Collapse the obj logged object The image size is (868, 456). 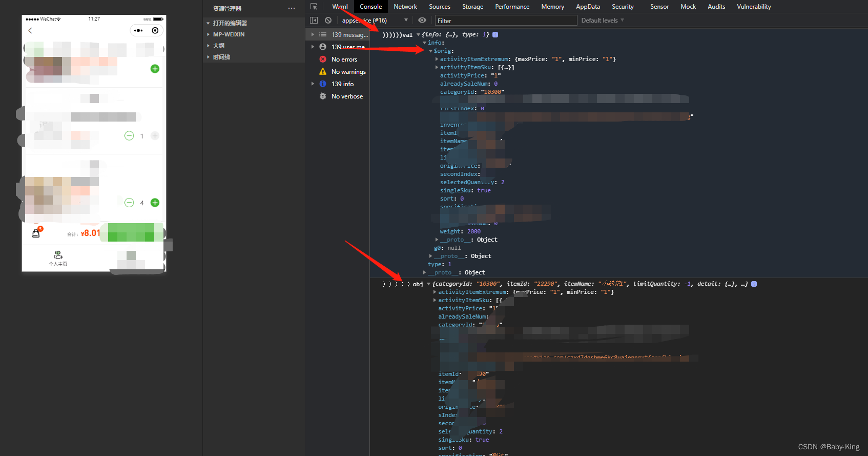[428, 284]
